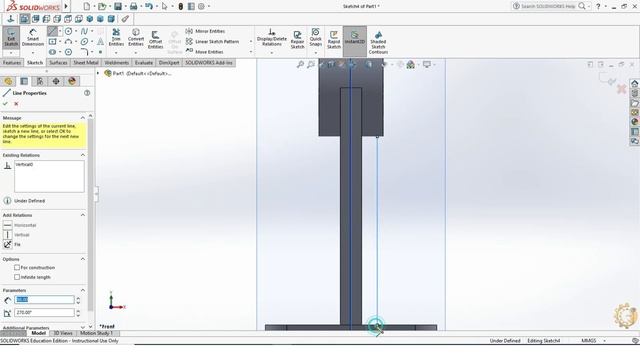
Task: Toggle Shaded Sketch Contours
Action: click(378, 42)
